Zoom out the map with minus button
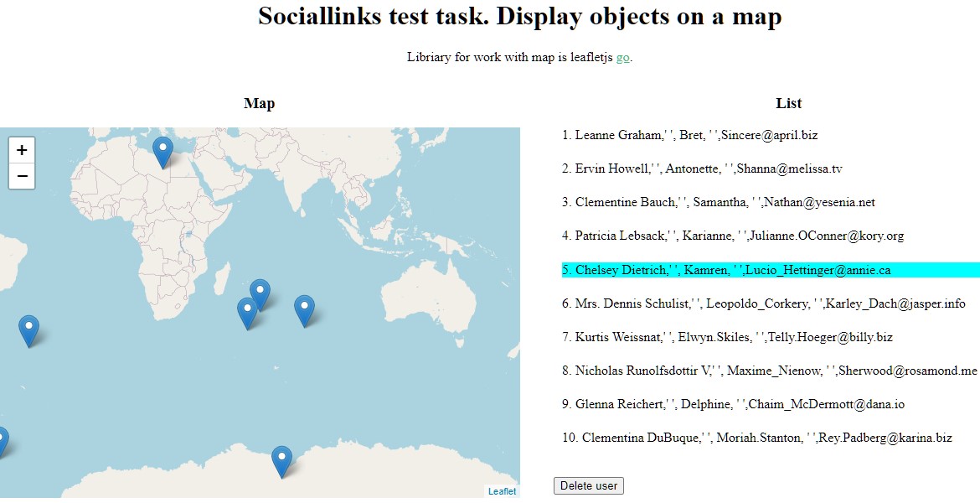The height and width of the screenshot is (503, 980). 22,176
